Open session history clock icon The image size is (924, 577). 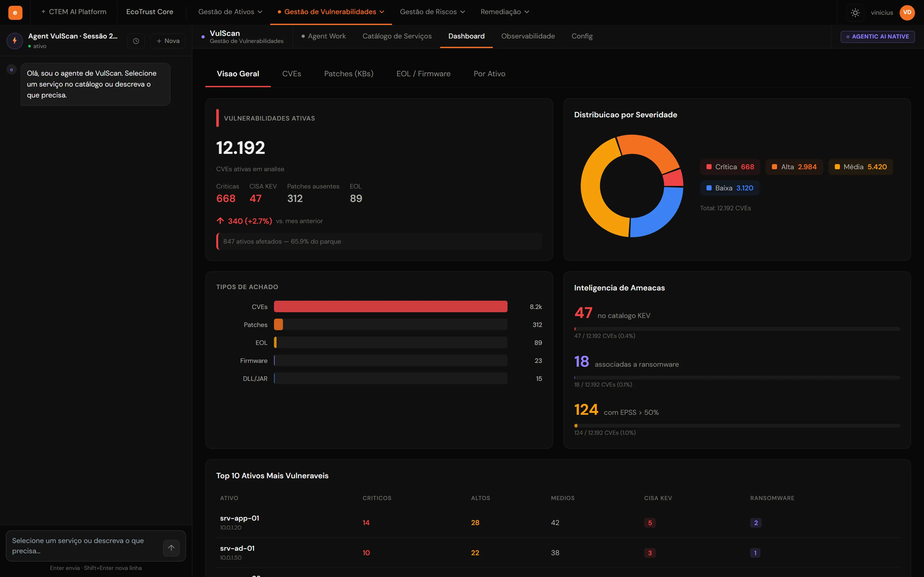tap(136, 41)
